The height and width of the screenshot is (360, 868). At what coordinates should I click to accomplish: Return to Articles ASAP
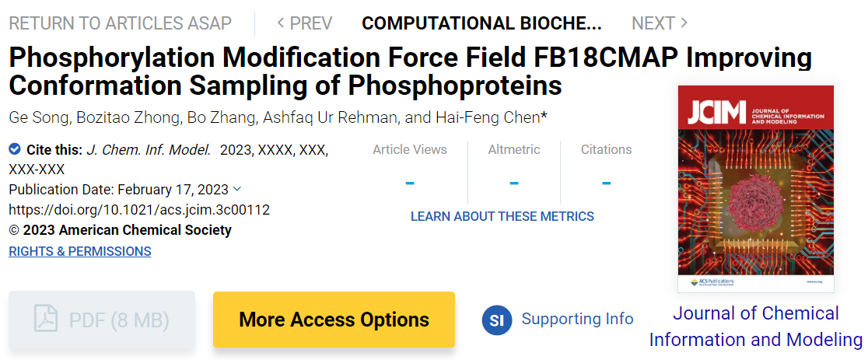[x=120, y=23]
